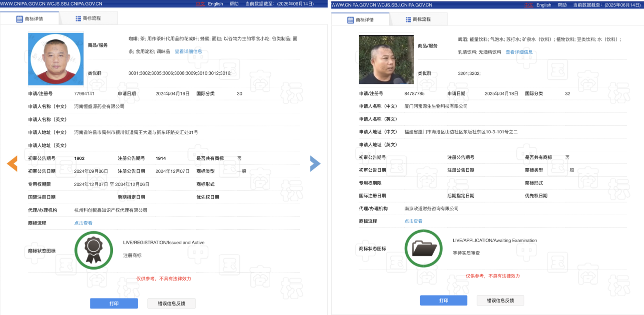The image size is (644, 315).
Task: Click 错误信息反馈 under awaiting examination trademark
Action: click(x=500, y=301)
